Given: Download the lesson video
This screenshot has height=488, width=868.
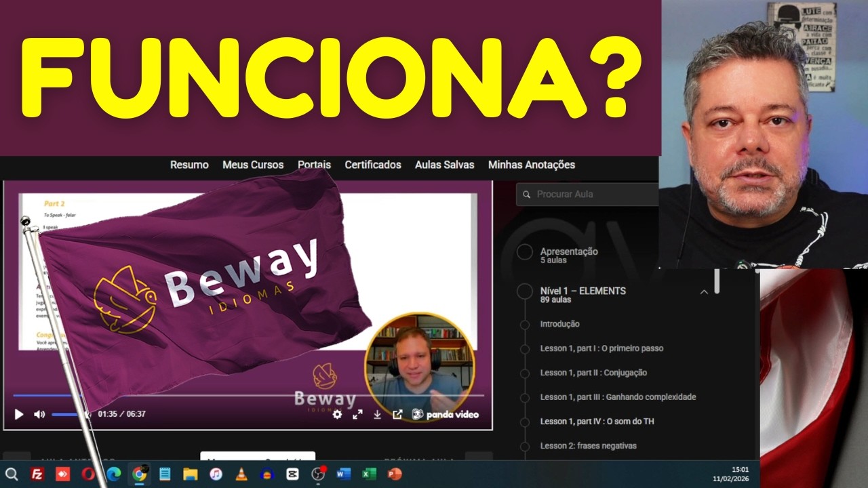Looking at the screenshot, I should (x=377, y=414).
